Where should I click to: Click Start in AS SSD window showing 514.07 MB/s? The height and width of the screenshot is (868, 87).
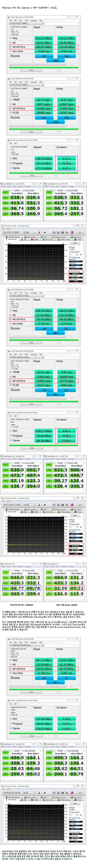click(x=31, y=70)
